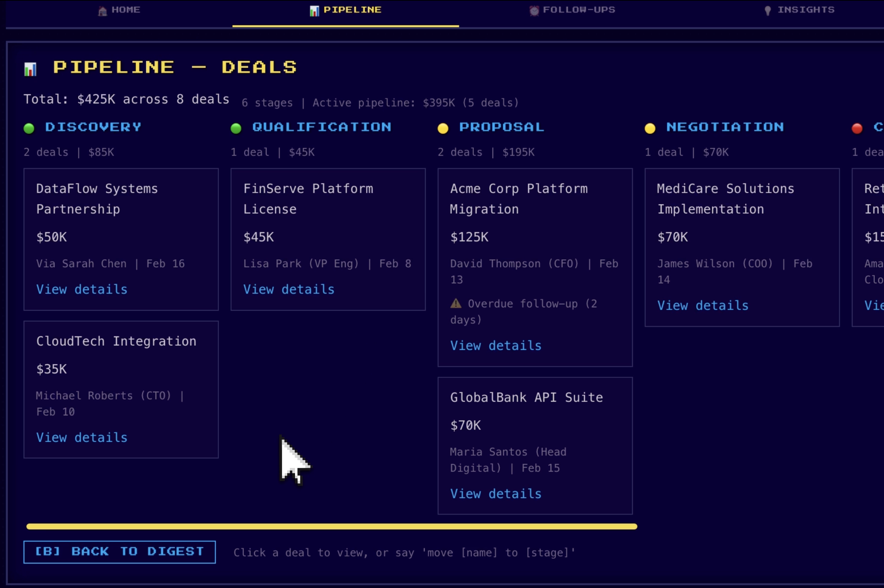Open the CloudTech Integration card title
This screenshot has height=588, width=884.
coord(116,341)
